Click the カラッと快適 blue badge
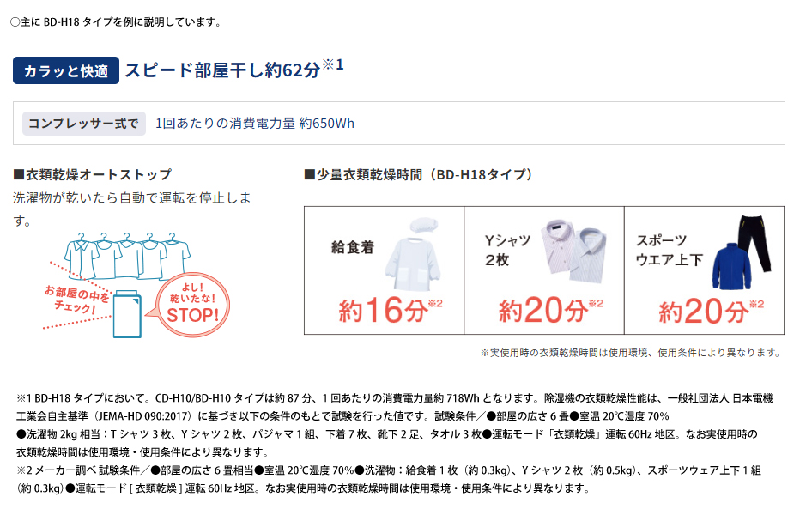This screenshot has width=812, height=515. pyautogui.click(x=66, y=70)
